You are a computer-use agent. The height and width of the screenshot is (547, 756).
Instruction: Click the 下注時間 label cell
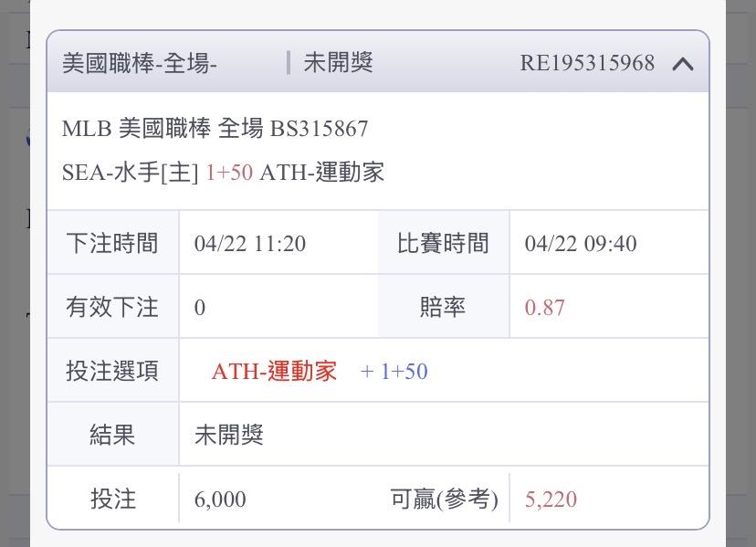112,244
